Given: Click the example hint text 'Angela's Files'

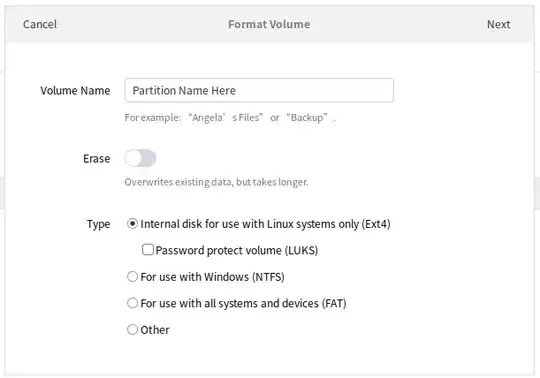Looking at the screenshot, I should coord(226,118).
